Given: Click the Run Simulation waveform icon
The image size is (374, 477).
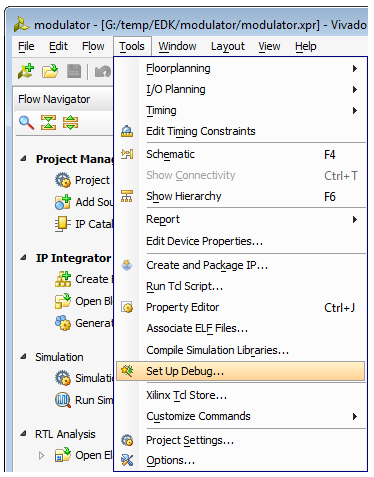Looking at the screenshot, I should click(63, 400).
